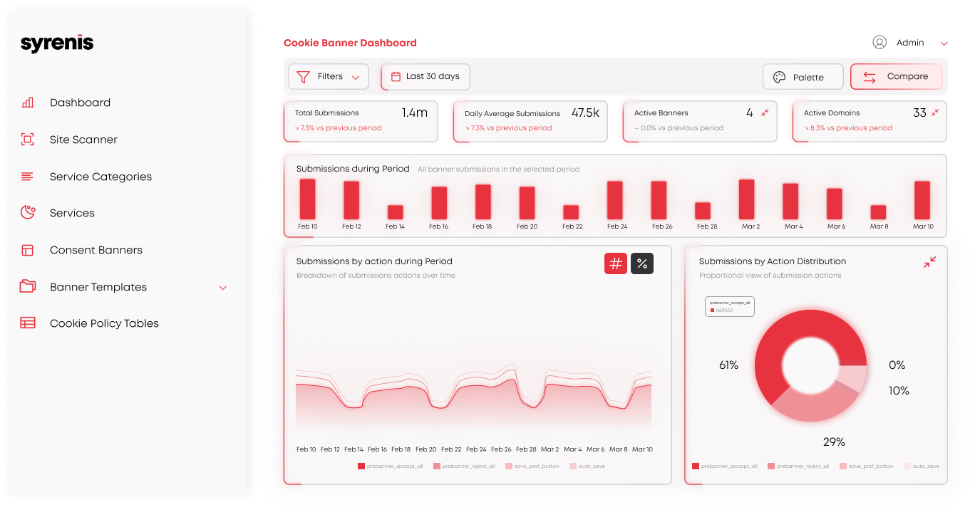Screen dimensions: 980x517
Task: Switch chart to percentage (%) view
Action: coord(642,263)
